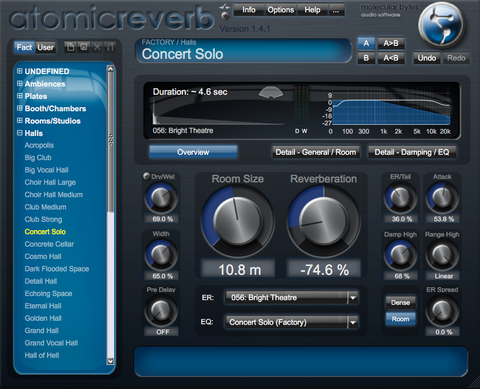
Task: Expand the Plates category
Action: coord(20,96)
